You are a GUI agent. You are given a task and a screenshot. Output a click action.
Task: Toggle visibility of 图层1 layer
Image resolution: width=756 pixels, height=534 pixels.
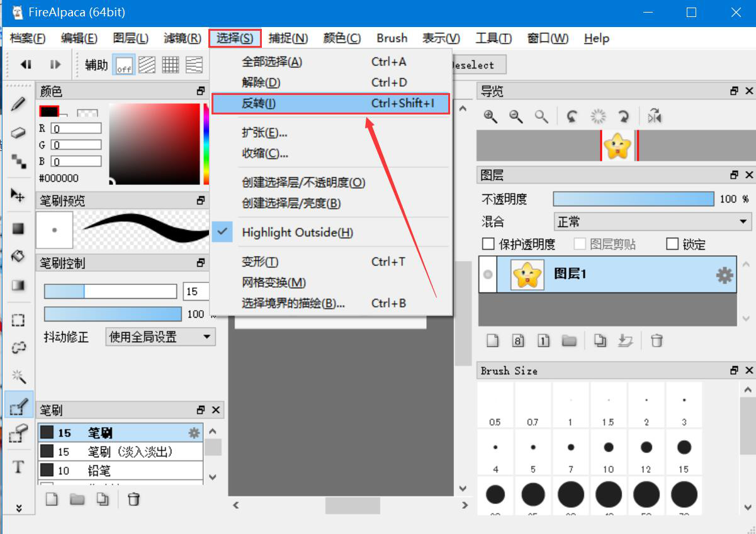(487, 274)
